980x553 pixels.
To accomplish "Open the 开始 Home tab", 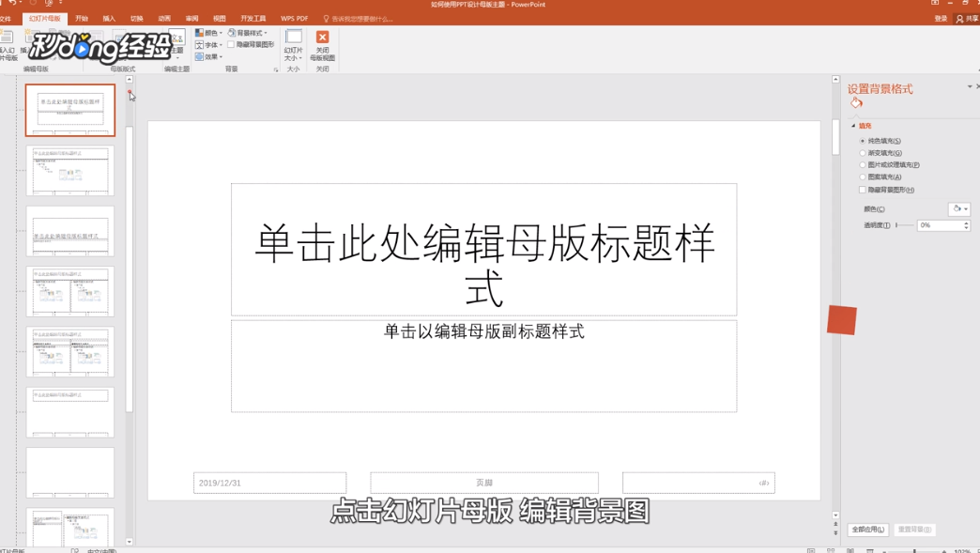I will click(x=82, y=19).
